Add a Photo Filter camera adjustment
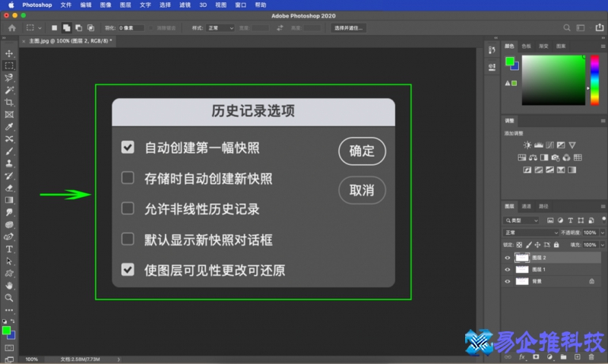This screenshot has height=364, width=608. pyautogui.click(x=556, y=157)
